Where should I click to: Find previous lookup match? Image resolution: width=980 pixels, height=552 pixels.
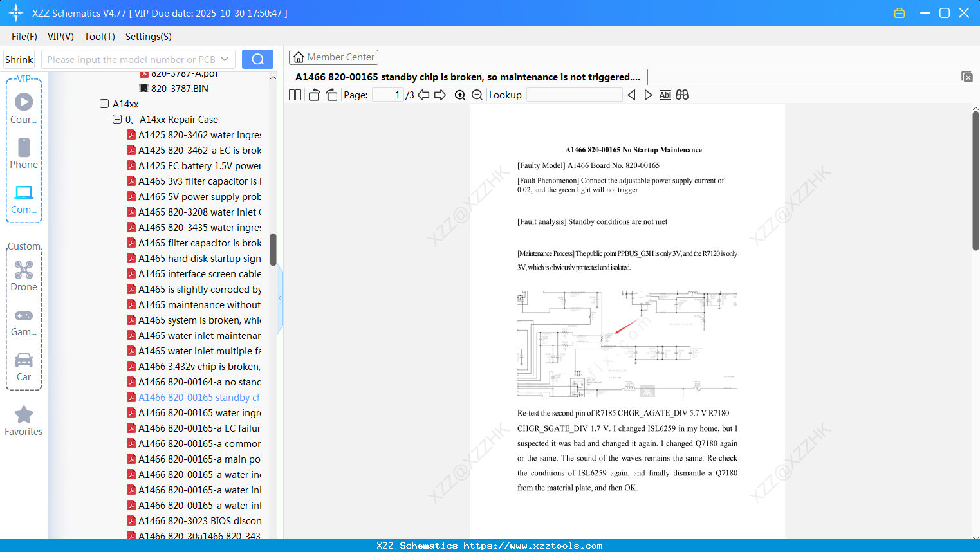click(631, 95)
